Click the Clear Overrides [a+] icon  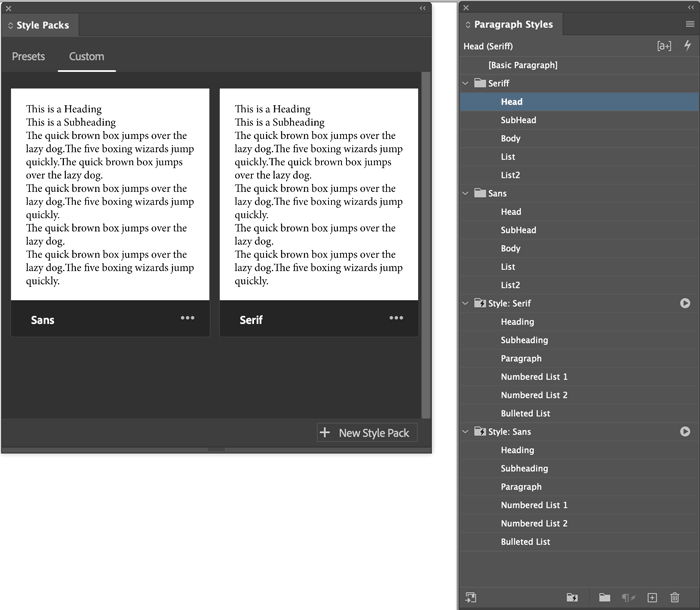click(664, 46)
